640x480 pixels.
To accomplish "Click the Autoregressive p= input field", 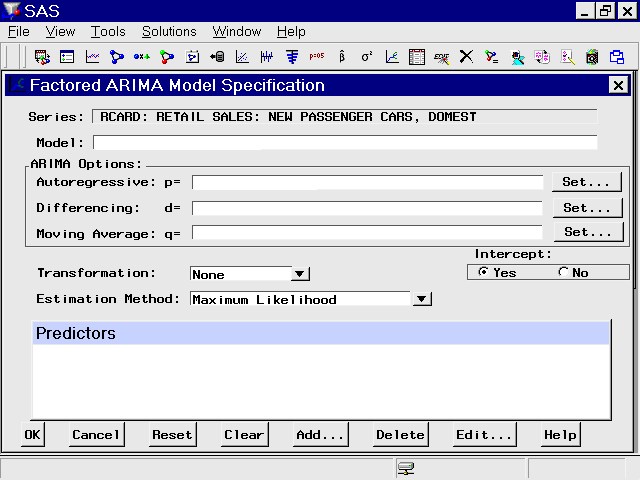I will (367, 182).
